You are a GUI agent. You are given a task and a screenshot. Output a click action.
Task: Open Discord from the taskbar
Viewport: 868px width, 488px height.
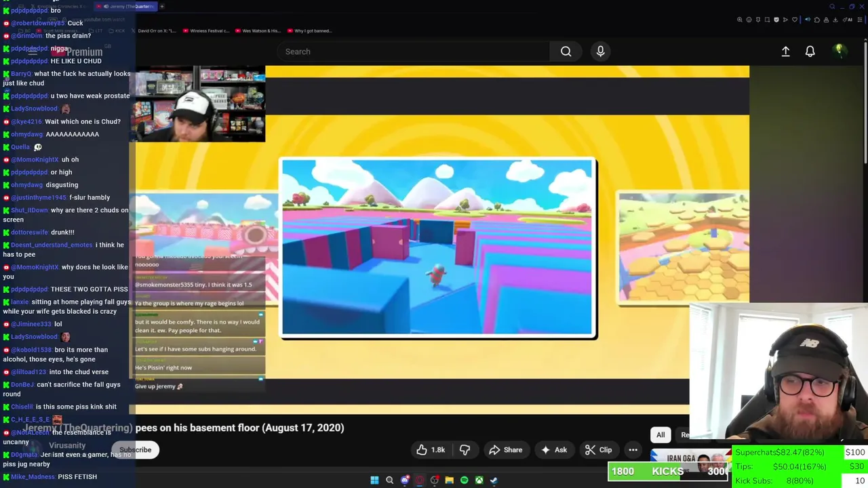[405, 480]
